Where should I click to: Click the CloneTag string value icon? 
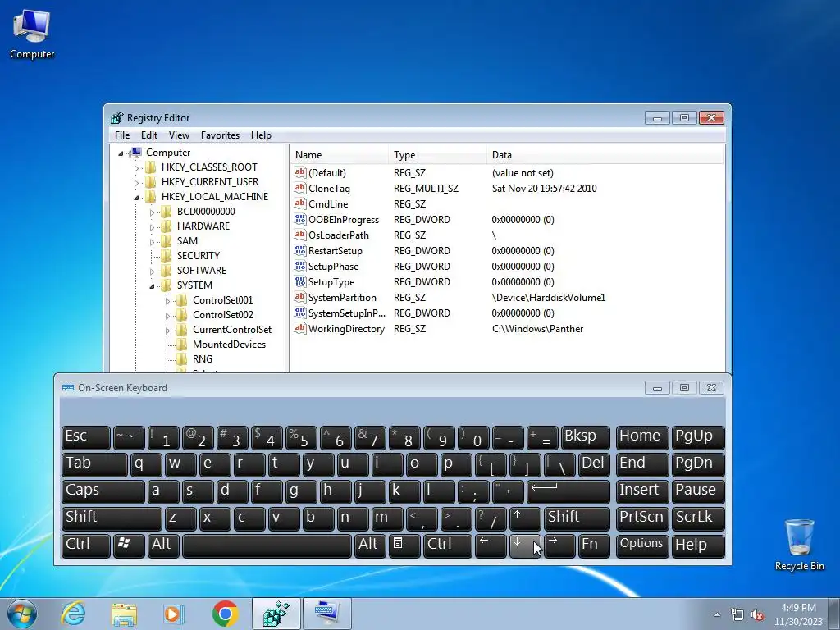coord(299,188)
